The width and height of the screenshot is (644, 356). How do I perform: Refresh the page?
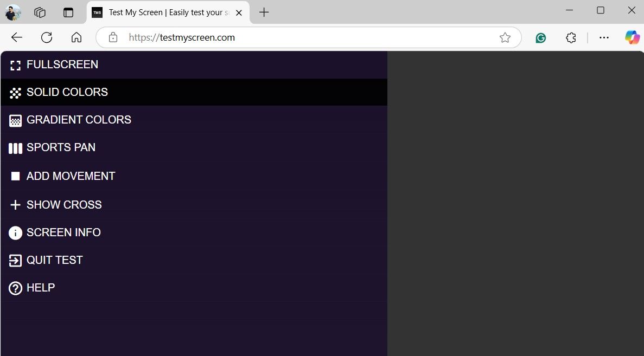point(47,38)
